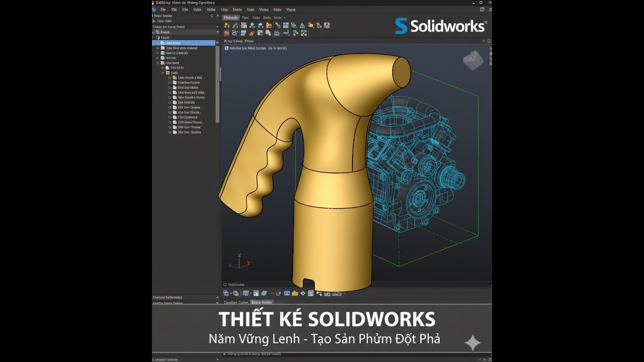Tick the 'Elus lioen Tedee' checkbox
This screenshot has width=644, height=362.
(170, 82)
